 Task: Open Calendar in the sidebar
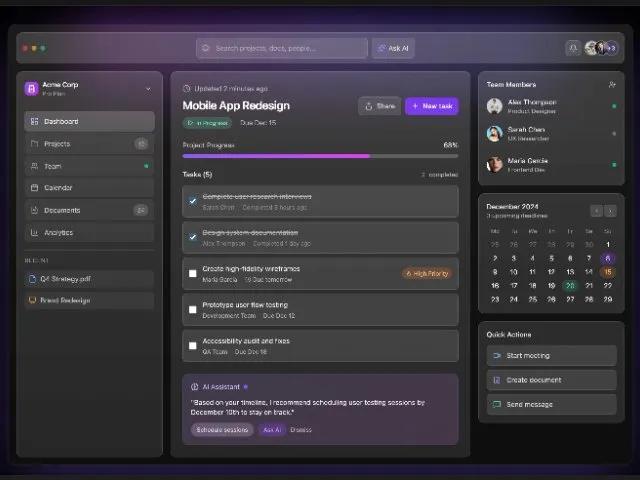pos(89,188)
